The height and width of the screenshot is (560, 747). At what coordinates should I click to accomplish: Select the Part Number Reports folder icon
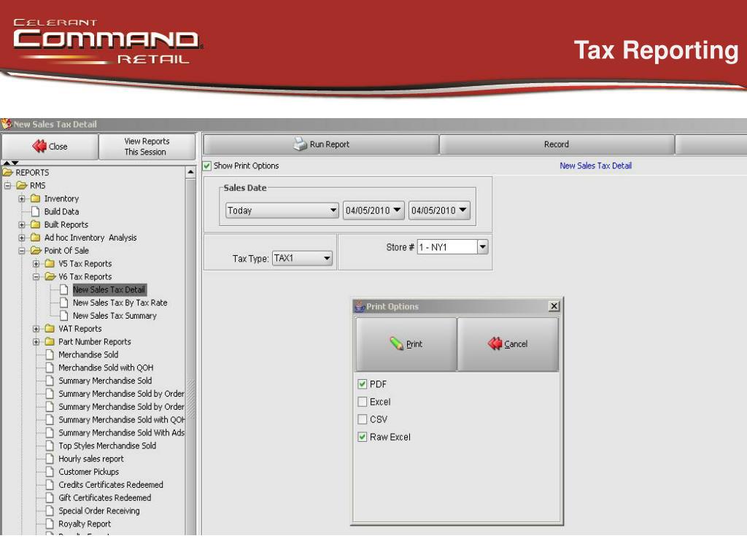click(50, 341)
